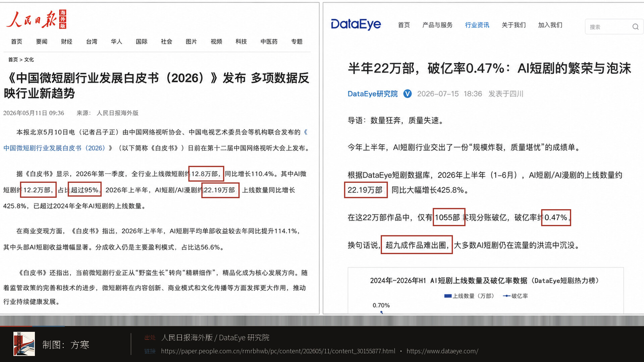Select the 行业资讯 tab on DataEye
The image size is (644, 362).
click(477, 25)
